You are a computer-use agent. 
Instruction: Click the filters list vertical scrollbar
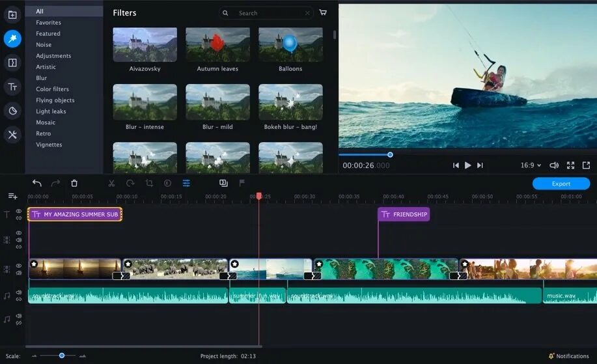(335, 35)
